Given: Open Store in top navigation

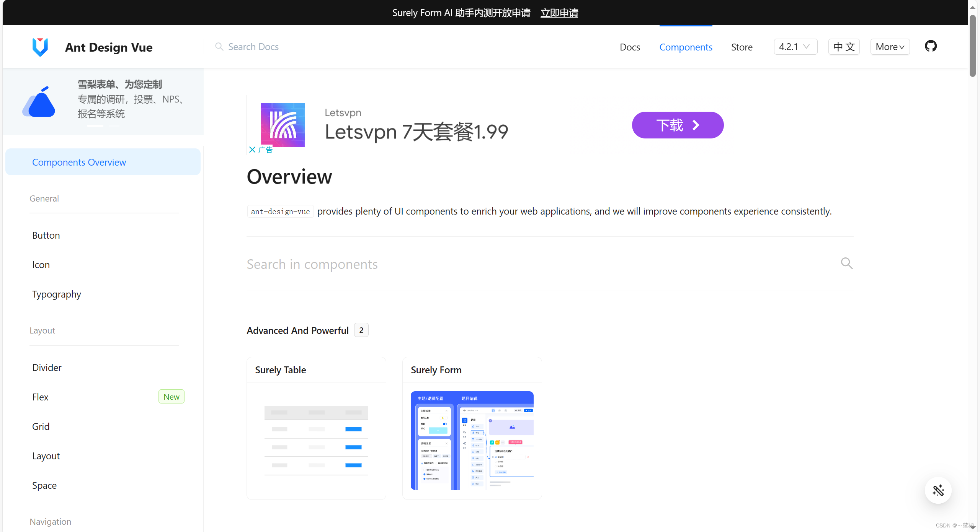Looking at the screenshot, I should point(742,47).
